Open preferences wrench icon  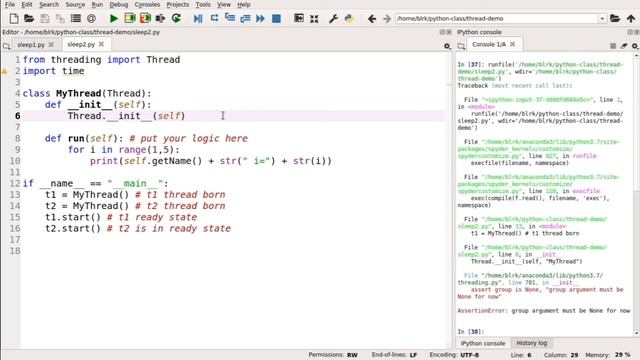coord(333,18)
